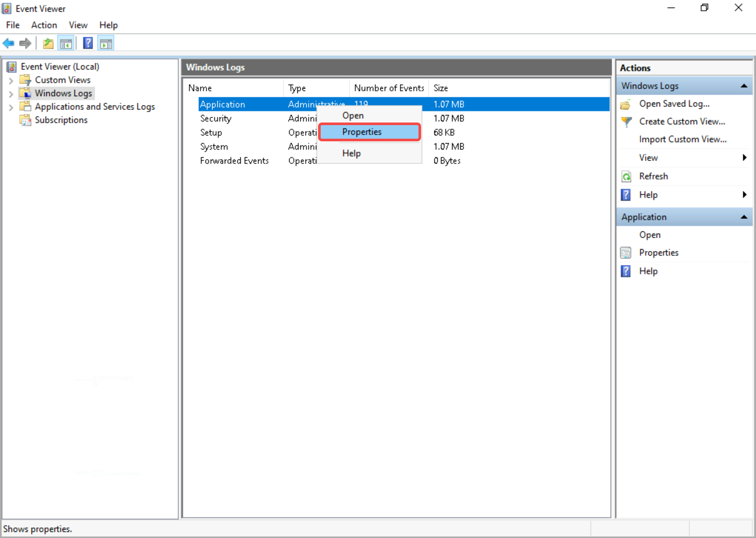Screen dimensions: 756x538
Task: Click the Back arrow toolbar icon
Action: 8,43
